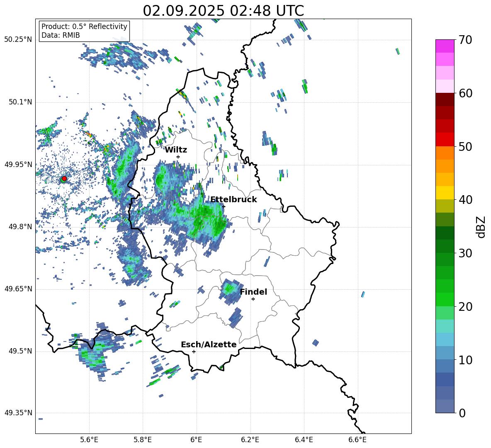Click the colorbar 20 tick label
The height and width of the screenshot is (448, 491).
pyautogui.click(x=465, y=307)
